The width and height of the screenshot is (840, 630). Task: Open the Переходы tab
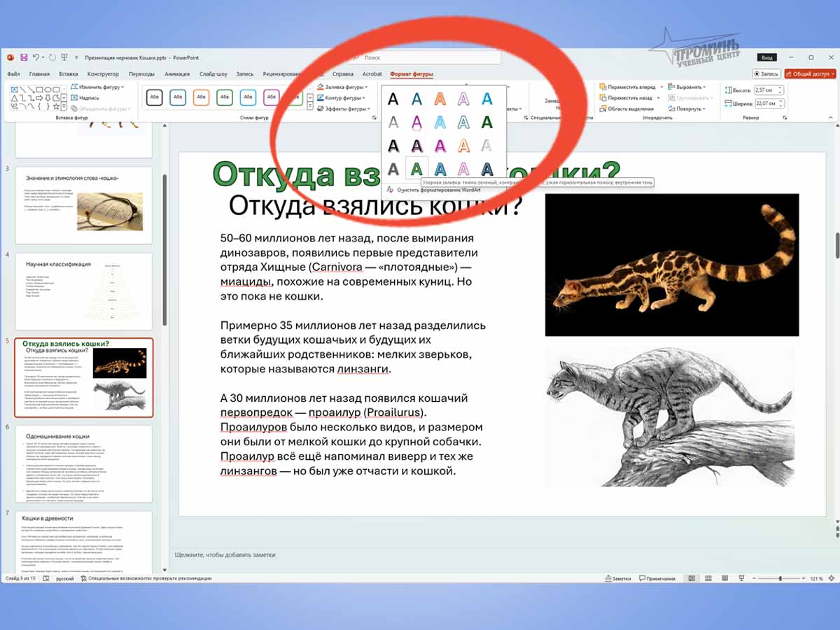[141, 74]
